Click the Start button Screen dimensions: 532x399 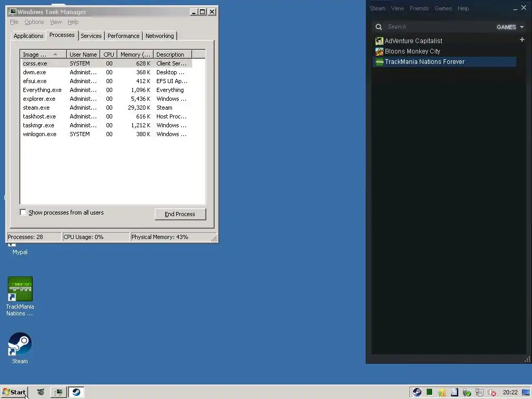click(x=14, y=392)
